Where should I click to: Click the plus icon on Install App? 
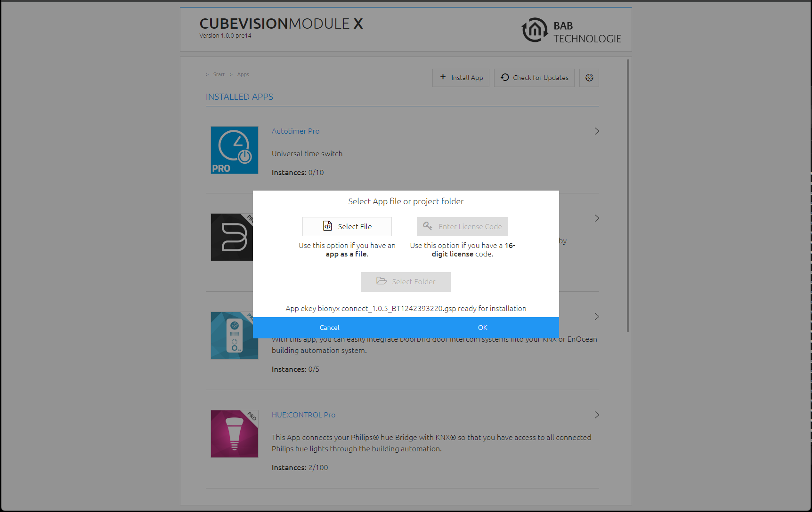[x=443, y=77]
